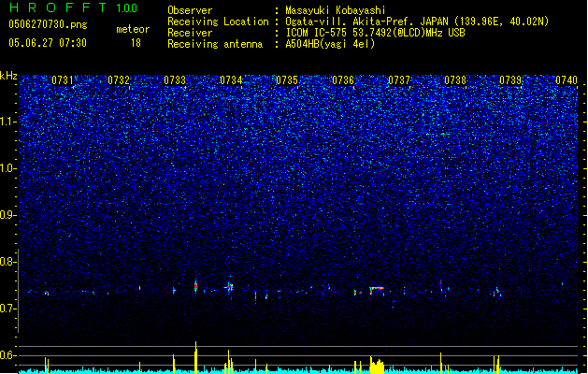Select the file name 0506270730.png

48,24
